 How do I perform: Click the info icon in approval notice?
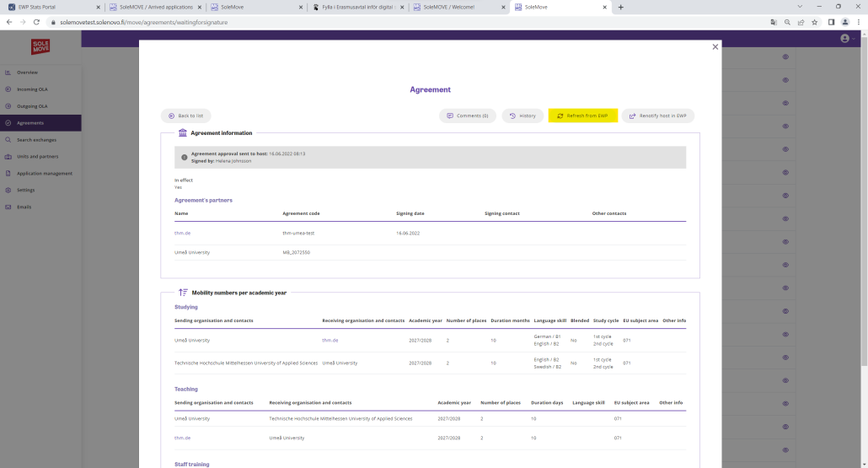185,158
